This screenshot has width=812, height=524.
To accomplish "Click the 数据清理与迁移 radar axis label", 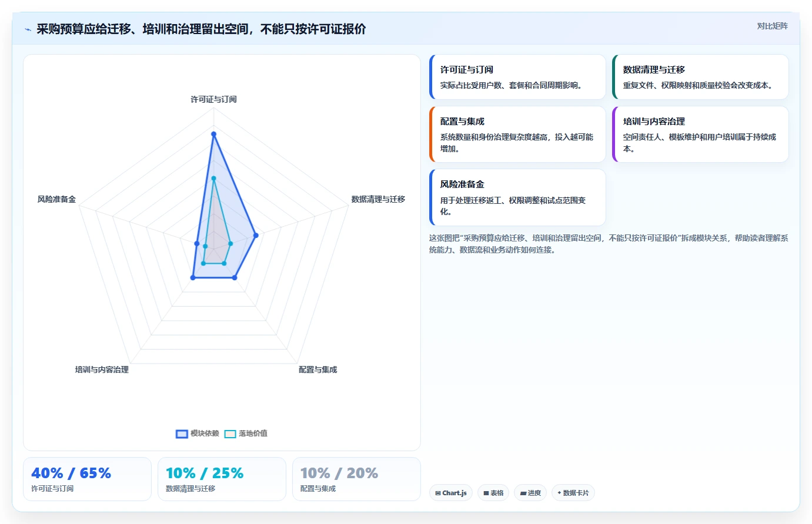I will pyautogui.click(x=378, y=199).
